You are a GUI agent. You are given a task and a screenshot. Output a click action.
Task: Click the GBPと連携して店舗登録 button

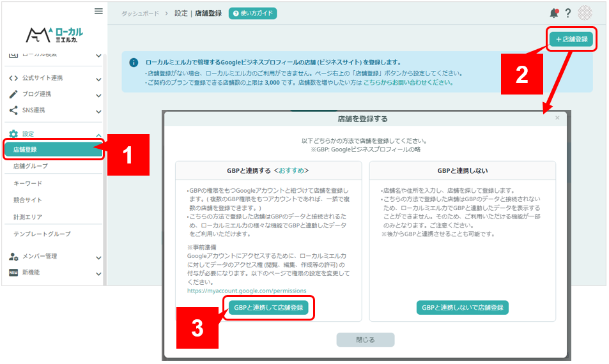coord(268,308)
